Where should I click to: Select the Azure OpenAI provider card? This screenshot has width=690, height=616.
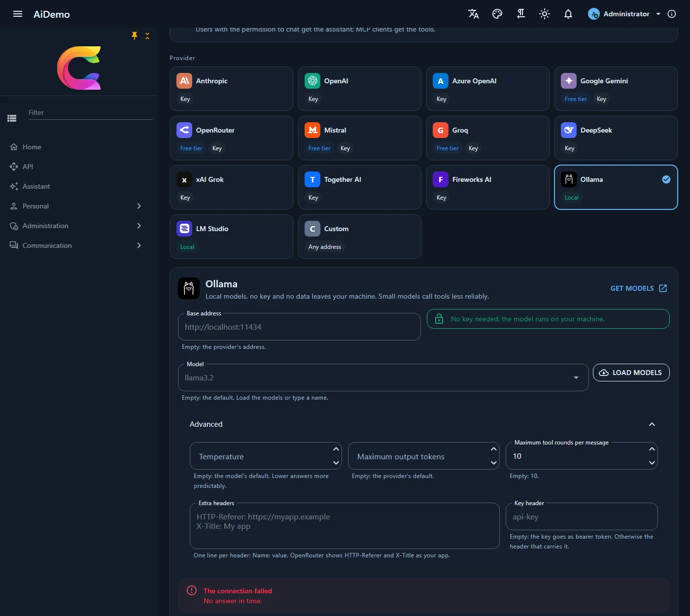(488, 89)
